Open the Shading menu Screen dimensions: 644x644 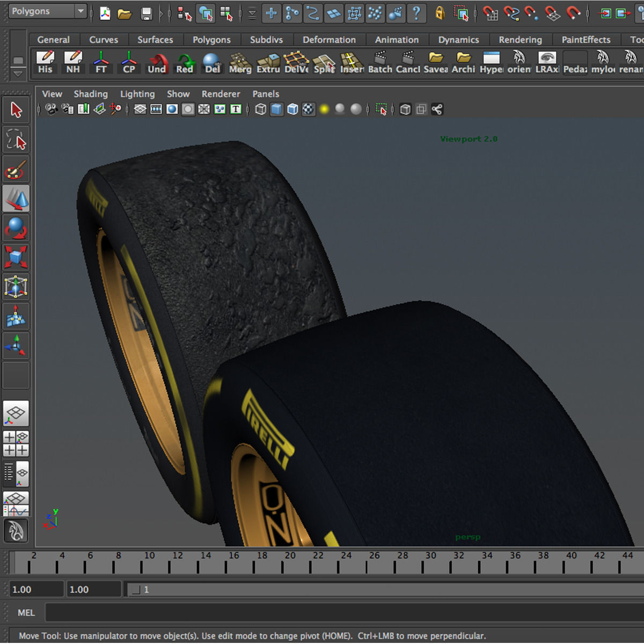(x=91, y=94)
